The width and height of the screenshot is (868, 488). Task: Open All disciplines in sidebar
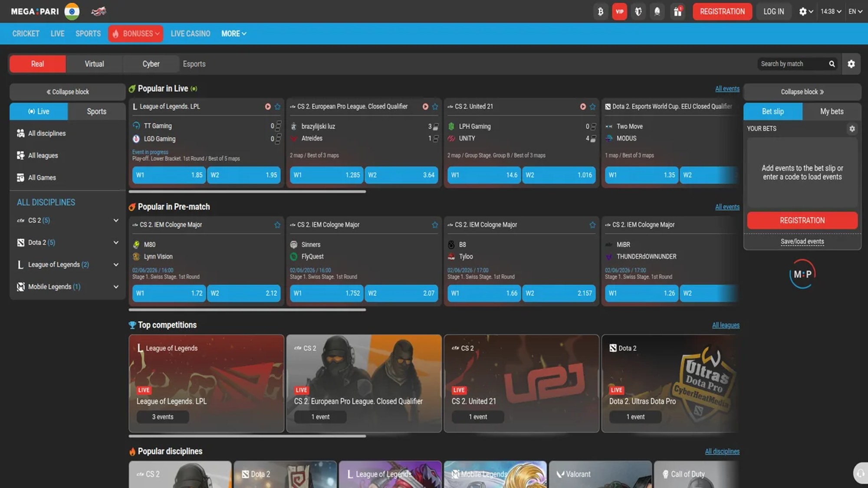tap(67, 134)
